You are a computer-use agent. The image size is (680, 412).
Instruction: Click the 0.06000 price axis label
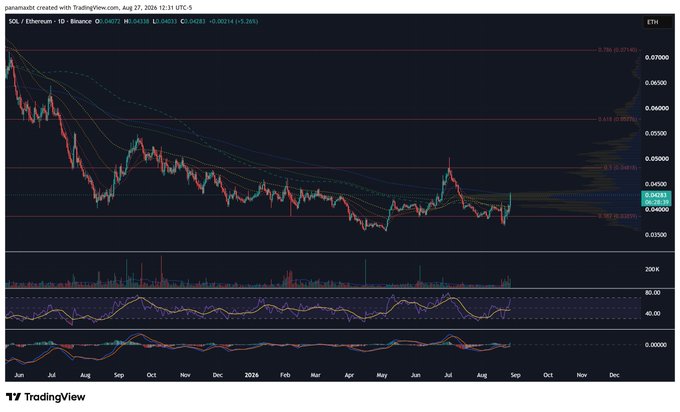coord(656,108)
